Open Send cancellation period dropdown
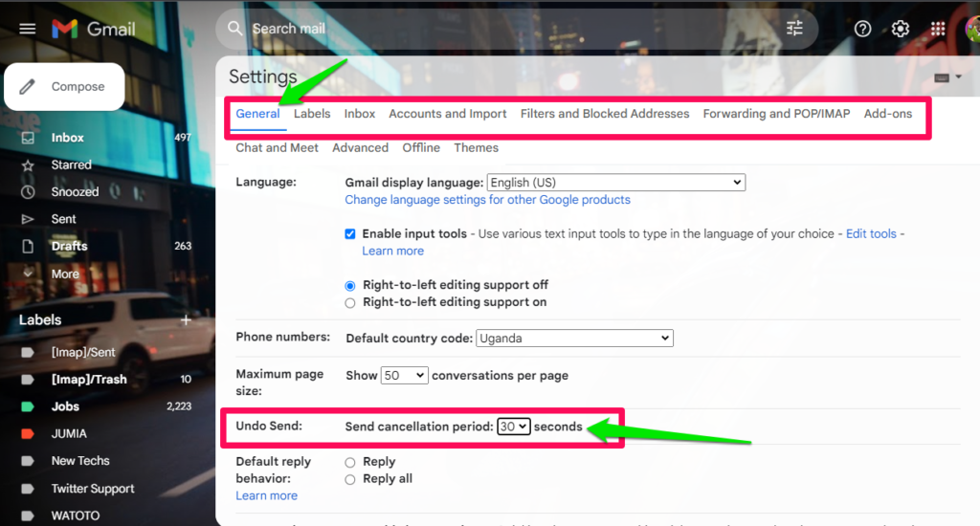The height and width of the screenshot is (526, 980). point(513,427)
